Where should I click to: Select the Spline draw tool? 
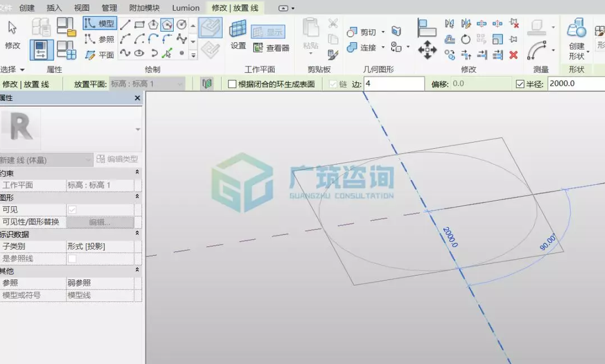(125, 53)
